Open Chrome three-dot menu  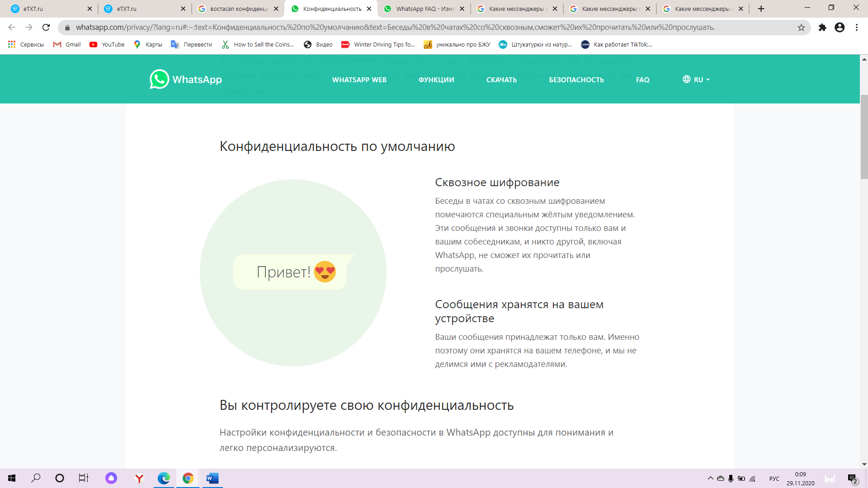[857, 28]
